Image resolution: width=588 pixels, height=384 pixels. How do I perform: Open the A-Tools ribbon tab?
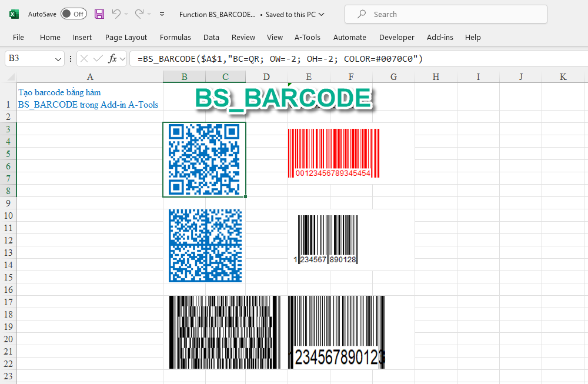pyautogui.click(x=307, y=37)
